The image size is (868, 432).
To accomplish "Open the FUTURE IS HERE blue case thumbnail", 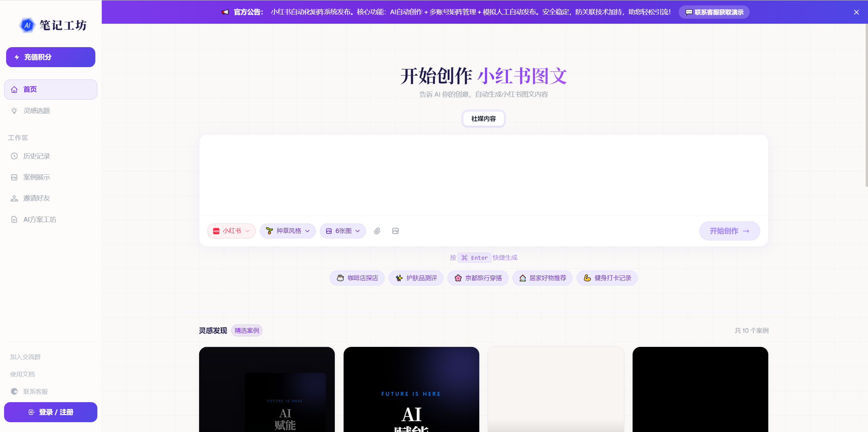I will pos(411,389).
